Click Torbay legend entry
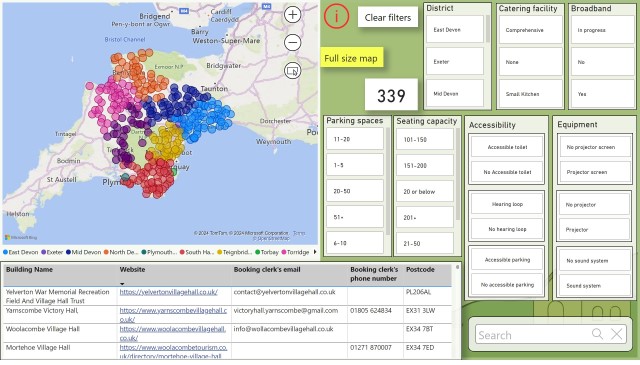This screenshot has height=365, width=640. 267,252
